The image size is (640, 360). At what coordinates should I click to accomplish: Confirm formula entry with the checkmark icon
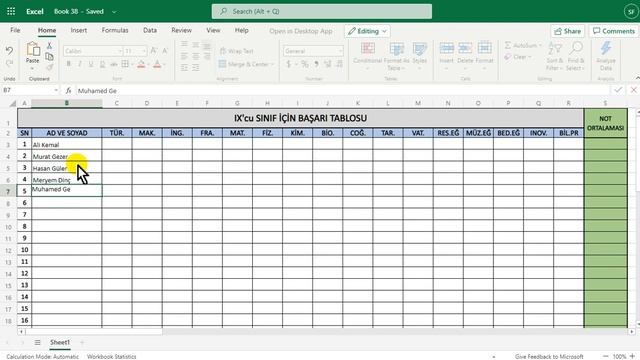click(618, 90)
